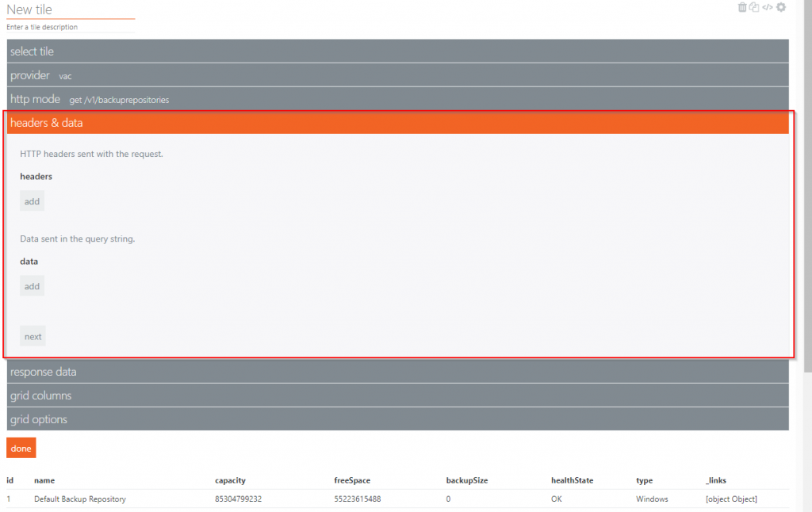The image size is (812, 512).
Task: Click the copy tile icon
Action: [x=754, y=7]
